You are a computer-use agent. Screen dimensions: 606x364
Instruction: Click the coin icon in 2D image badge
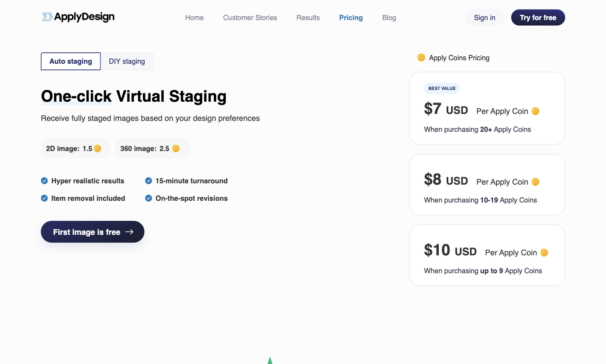98,148
